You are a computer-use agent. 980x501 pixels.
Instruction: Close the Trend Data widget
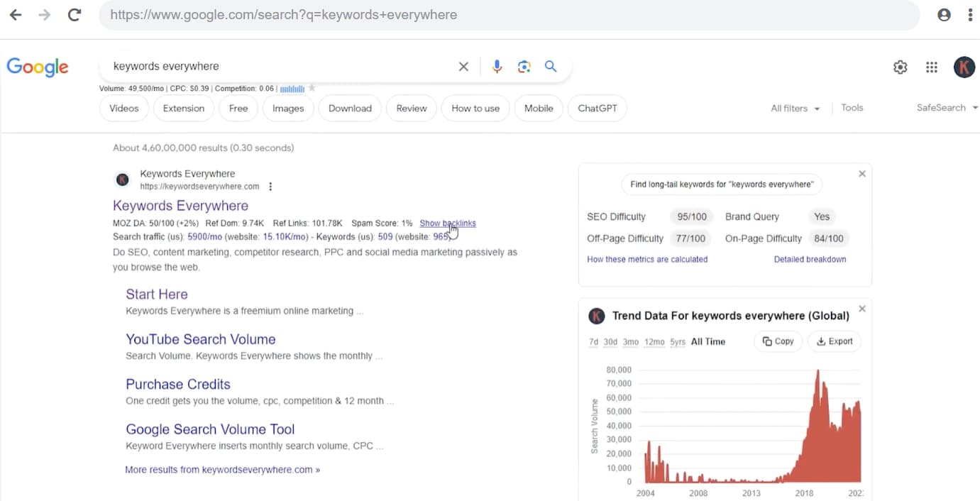(862, 309)
